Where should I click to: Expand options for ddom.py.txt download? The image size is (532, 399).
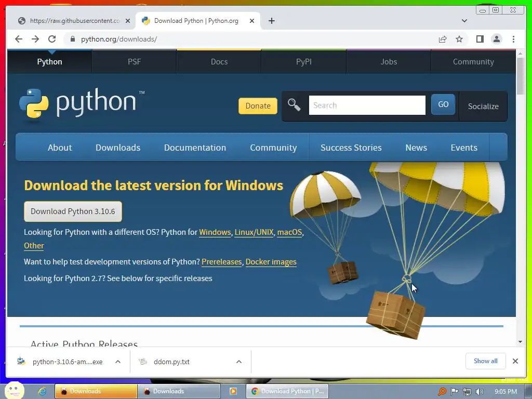tap(239, 362)
